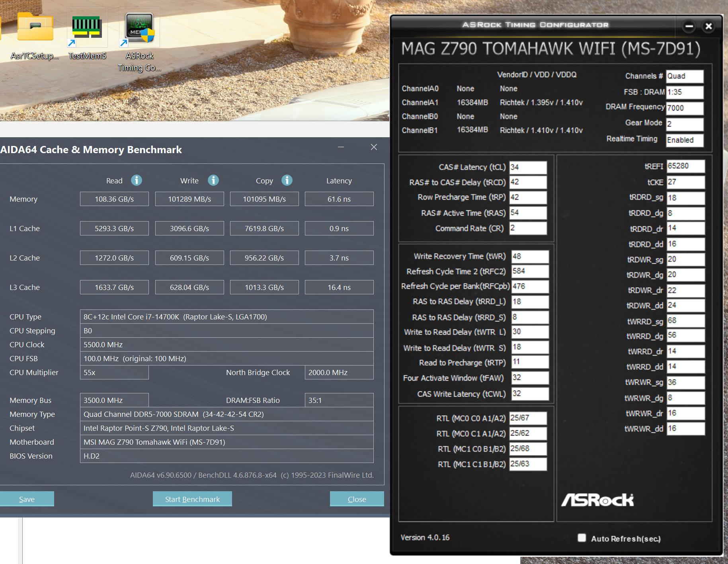Select the Channels # field showing Quad

pos(685,76)
